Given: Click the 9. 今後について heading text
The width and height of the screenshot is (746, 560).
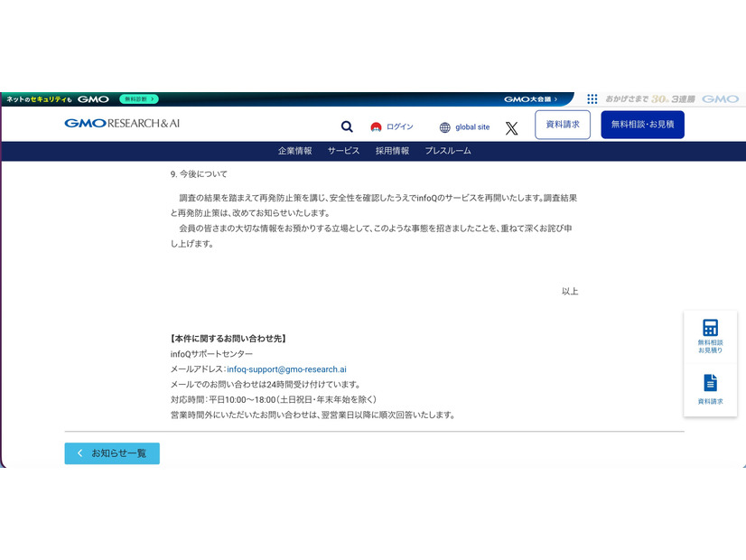Looking at the screenshot, I should coord(199,174).
